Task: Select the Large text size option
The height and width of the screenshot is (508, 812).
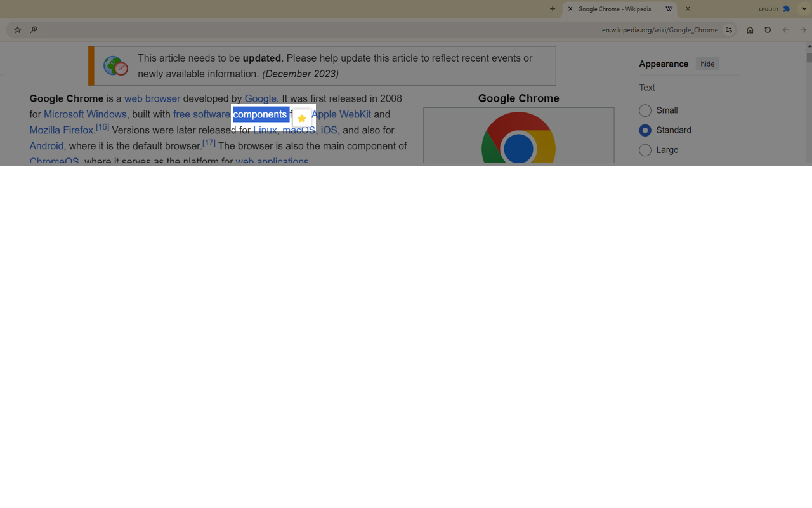Action: point(645,150)
